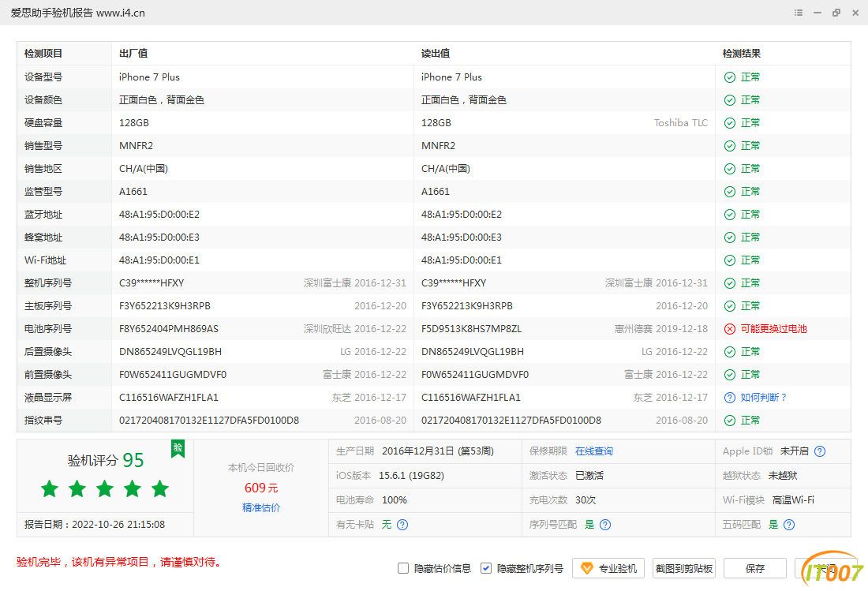Select the 检测项目 column header

(x=43, y=54)
